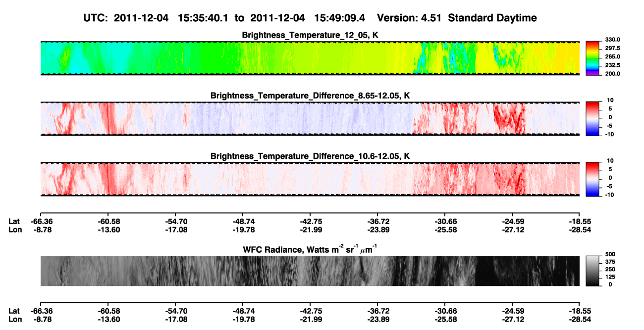Click the '297.5' colorbar tick label

coord(612,48)
